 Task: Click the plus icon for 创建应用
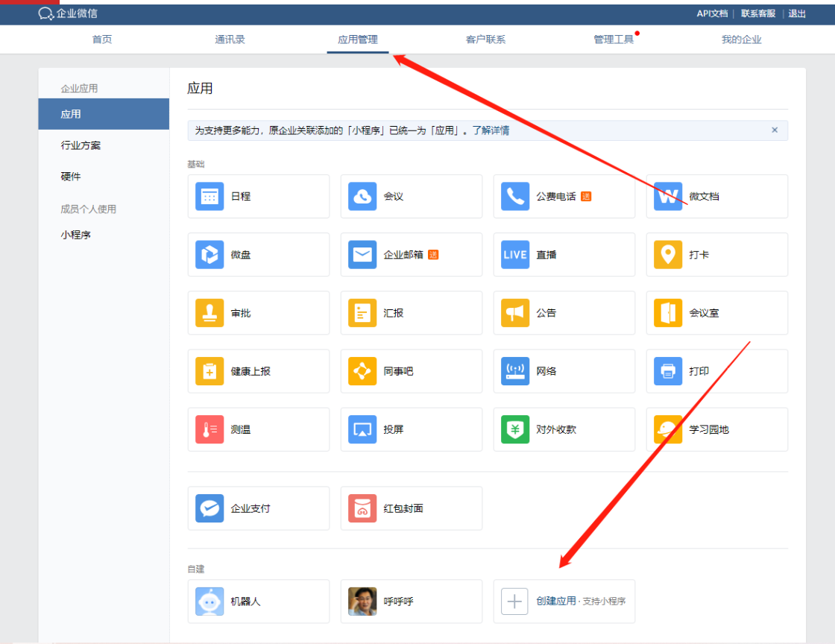coord(514,602)
